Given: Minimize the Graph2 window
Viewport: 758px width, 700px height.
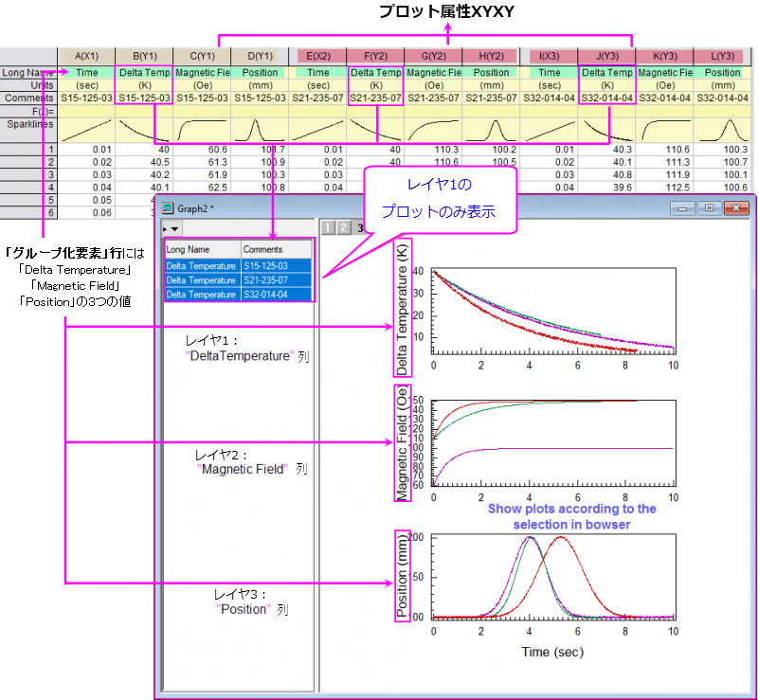Looking at the screenshot, I should 682,208.
